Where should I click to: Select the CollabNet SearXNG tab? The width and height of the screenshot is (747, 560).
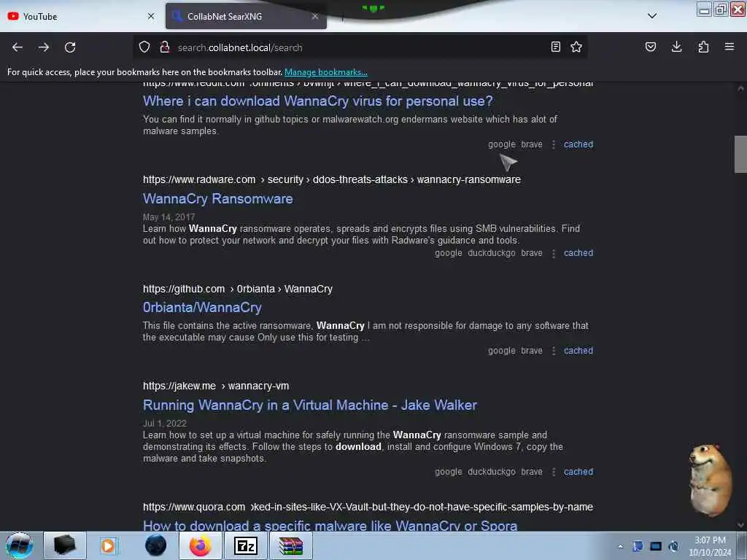[x=246, y=16]
